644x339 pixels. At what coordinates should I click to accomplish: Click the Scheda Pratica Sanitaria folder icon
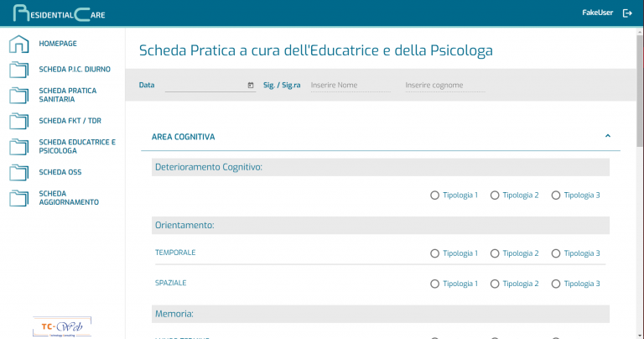(x=18, y=95)
